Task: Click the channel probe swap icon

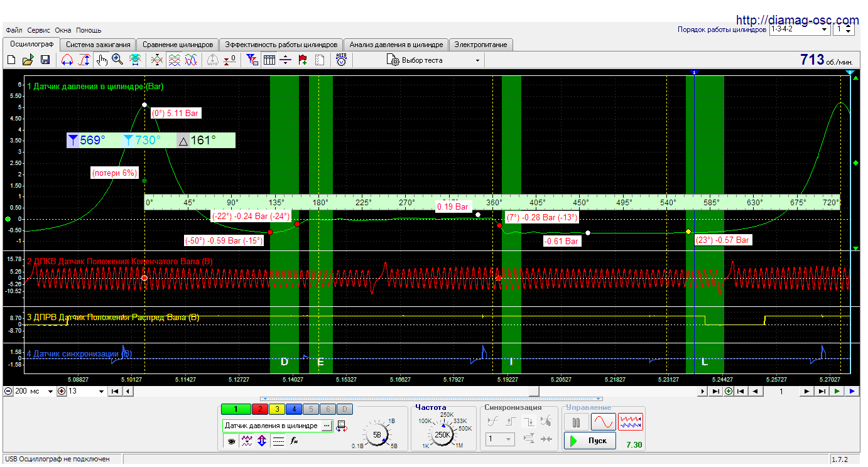Action: click(342, 426)
